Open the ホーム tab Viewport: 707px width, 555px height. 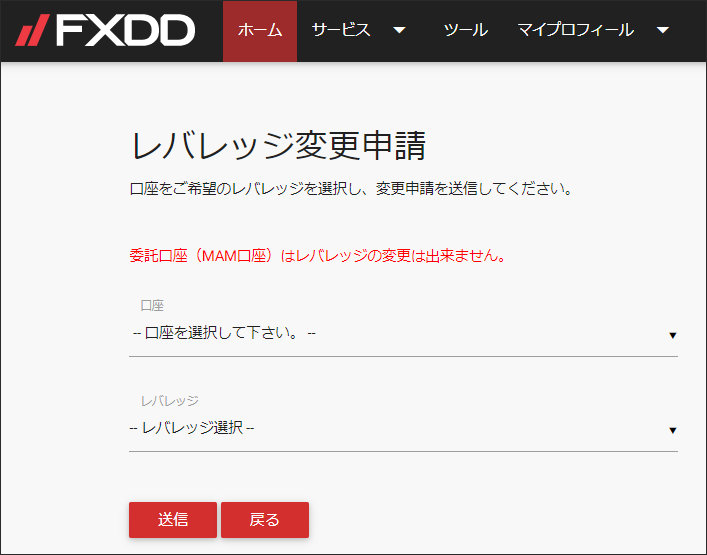[260, 31]
